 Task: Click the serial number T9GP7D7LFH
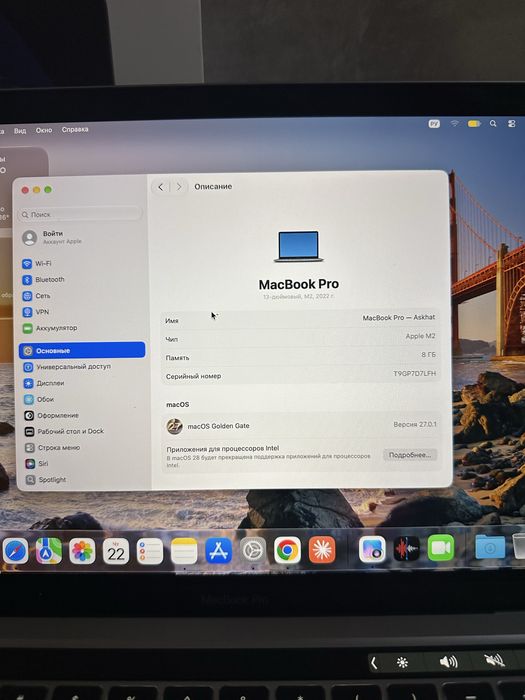tap(414, 373)
